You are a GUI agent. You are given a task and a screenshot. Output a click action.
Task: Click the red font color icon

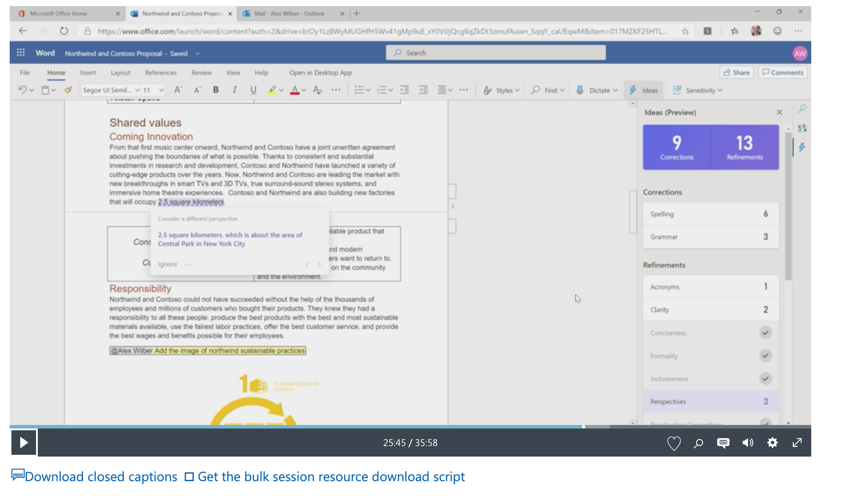[x=295, y=90]
